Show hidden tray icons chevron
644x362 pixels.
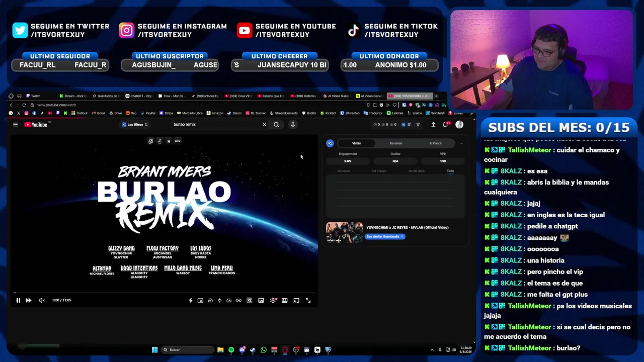[432, 350]
